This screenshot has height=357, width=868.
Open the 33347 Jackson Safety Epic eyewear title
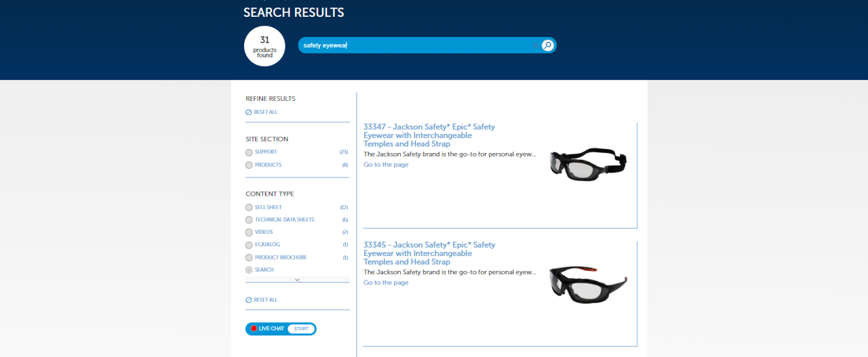[429, 135]
